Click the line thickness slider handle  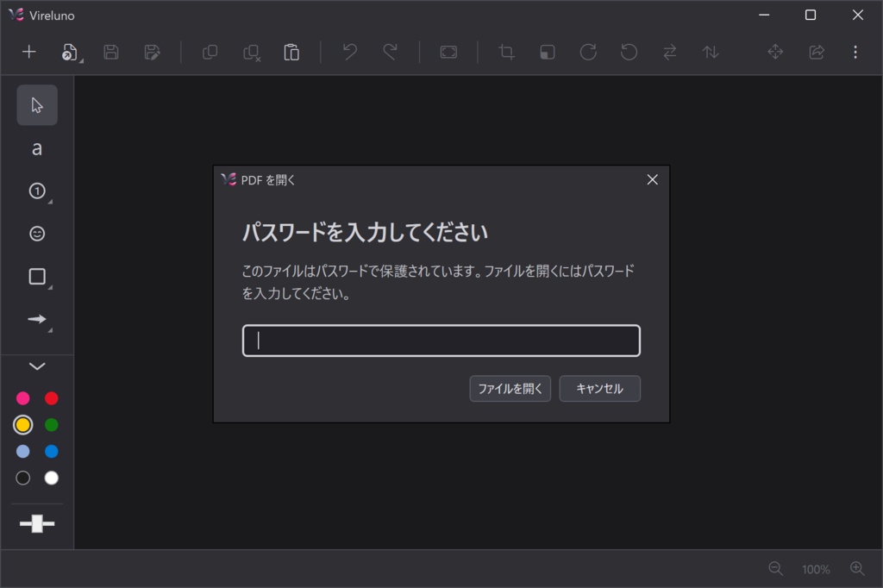(37, 523)
